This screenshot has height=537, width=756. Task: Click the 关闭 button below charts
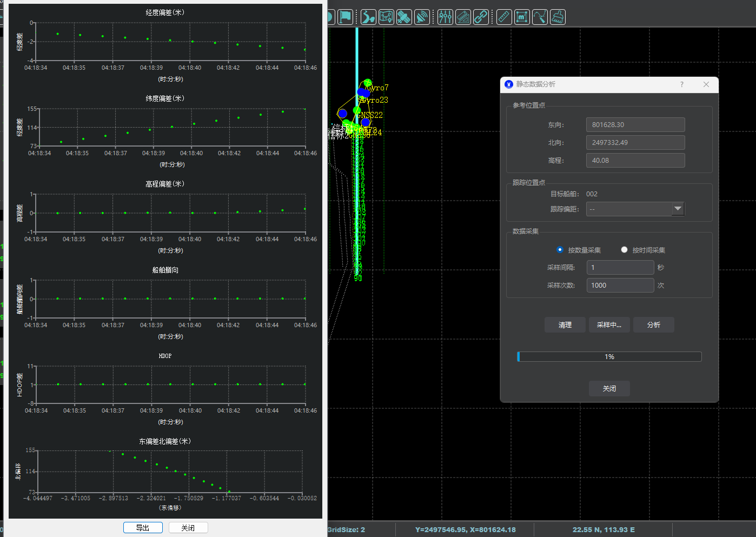click(188, 528)
